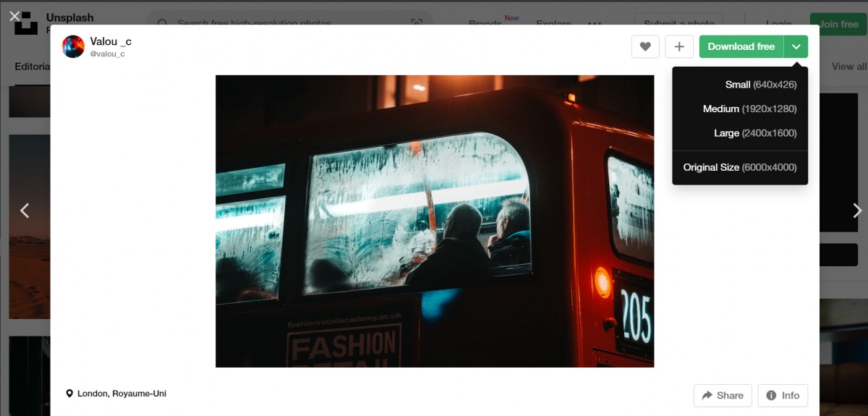Like the photo with the heart icon
This screenshot has width=868, height=416.
tap(645, 47)
